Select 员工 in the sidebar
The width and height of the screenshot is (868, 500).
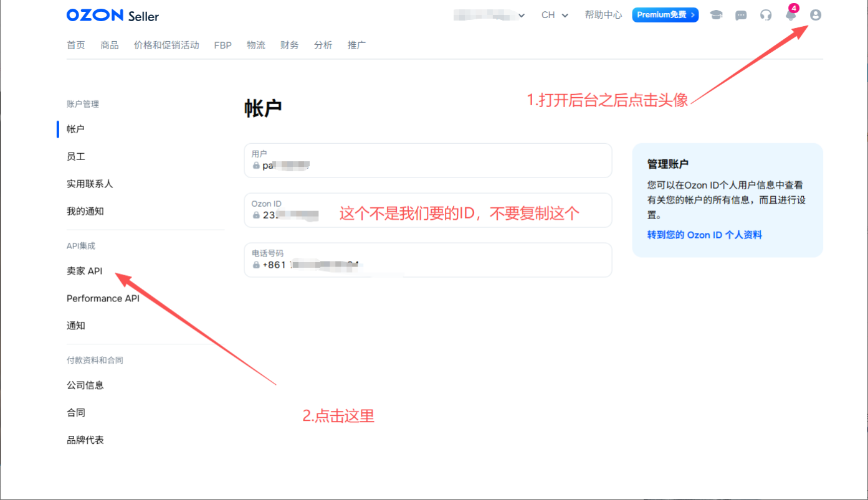[76, 156]
